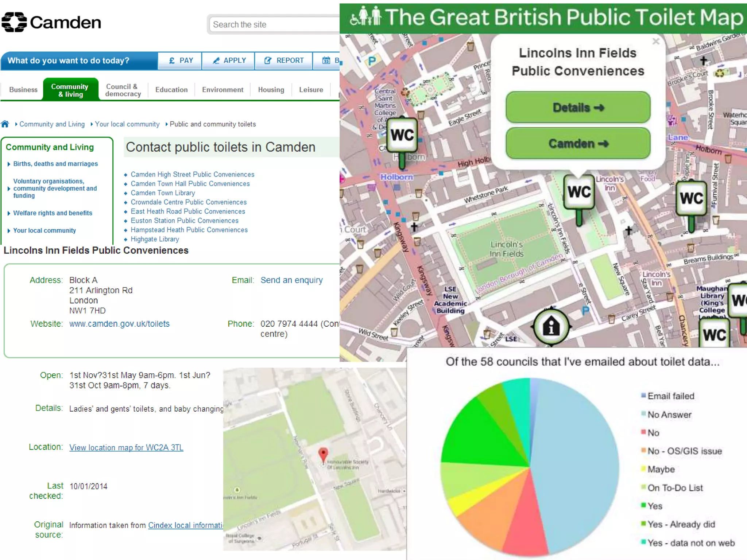Expand Welfare rights and benefits item
This screenshot has height=560, width=747.
tap(53, 213)
